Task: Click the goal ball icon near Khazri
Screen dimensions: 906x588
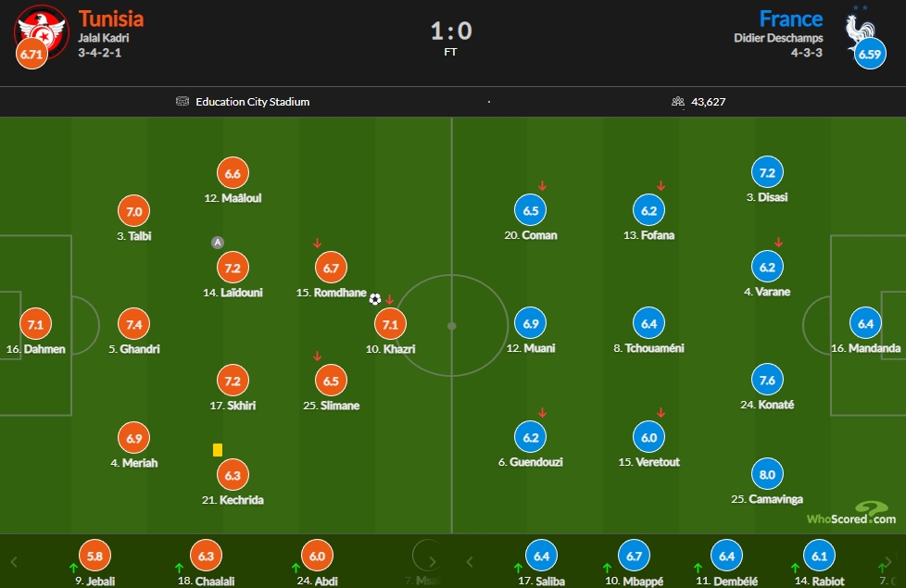Action: [375, 299]
